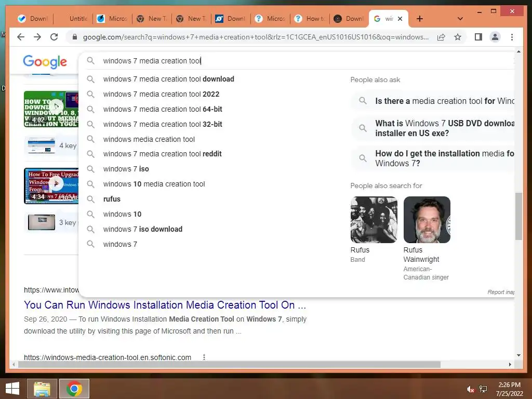Viewport: 532px width, 399px height.
Task: Click the www.intow result URL text
Action: [51, 290]
